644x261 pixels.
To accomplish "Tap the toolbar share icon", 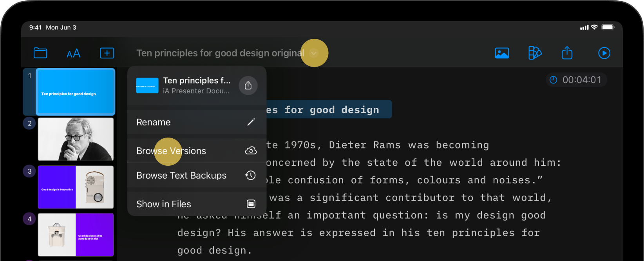I will point(567,53).
